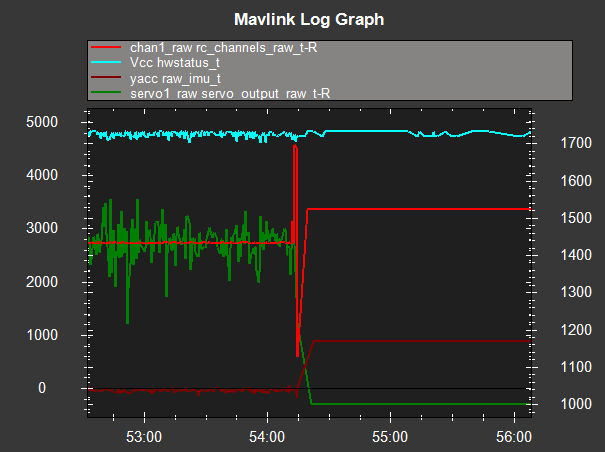Image resolution: width=605 pixels, height=452 pixels.
Task: Select the yacc raw_imu_t legend entry
Action: 175,78
